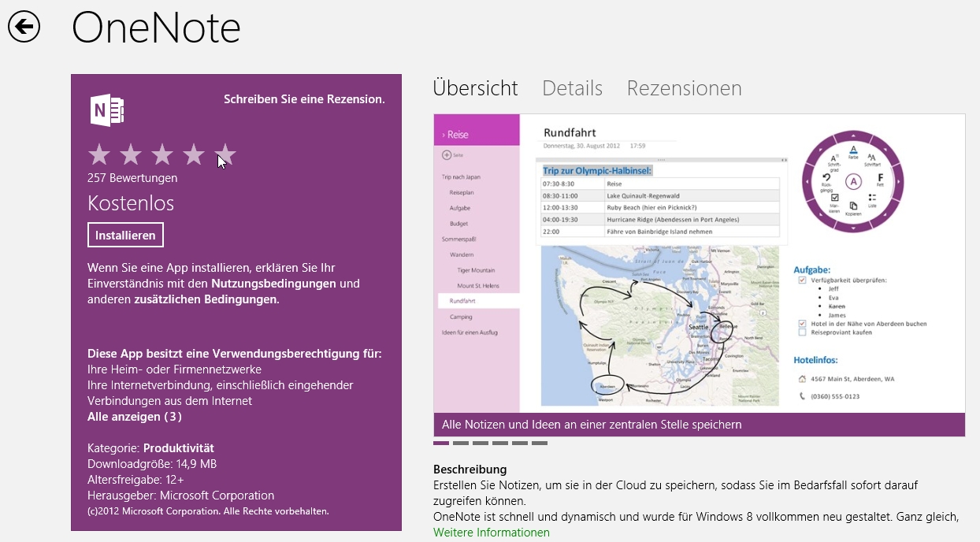Expand the Reise notebook chevron
Screen dimensions: 980x542
click(x=442, y=134)
